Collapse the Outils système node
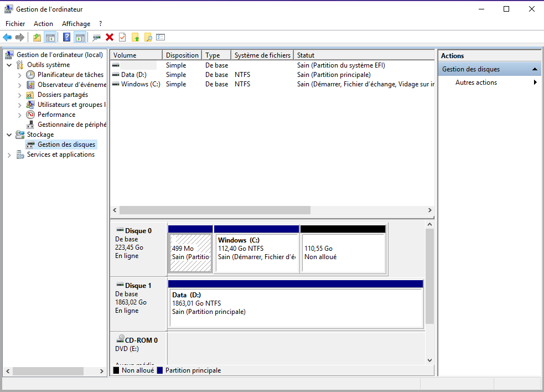Screen dimensions: 544x392 tap(9, 65)
